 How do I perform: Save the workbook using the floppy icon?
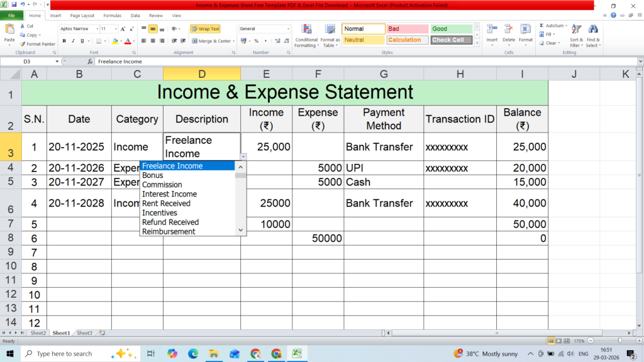pos(14,5)
